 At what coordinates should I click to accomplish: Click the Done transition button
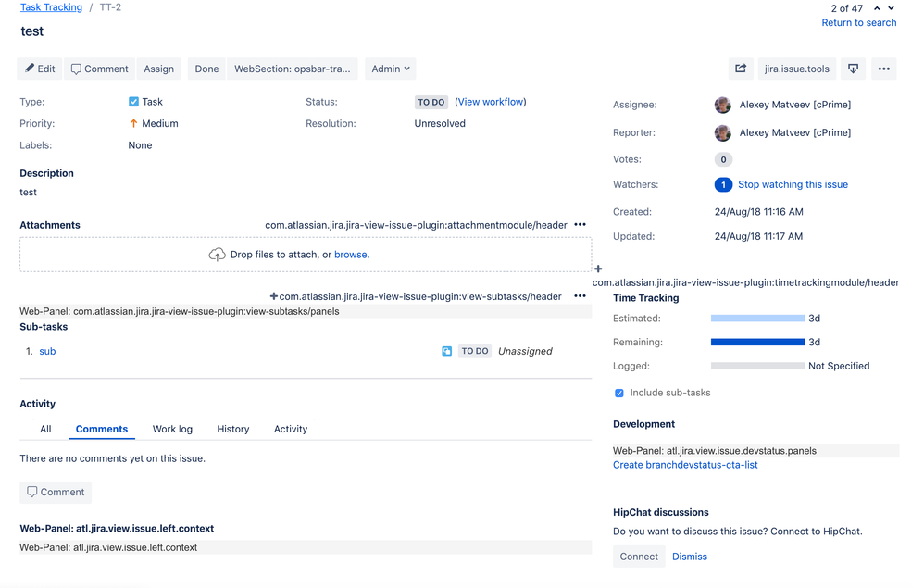(206, 69)
